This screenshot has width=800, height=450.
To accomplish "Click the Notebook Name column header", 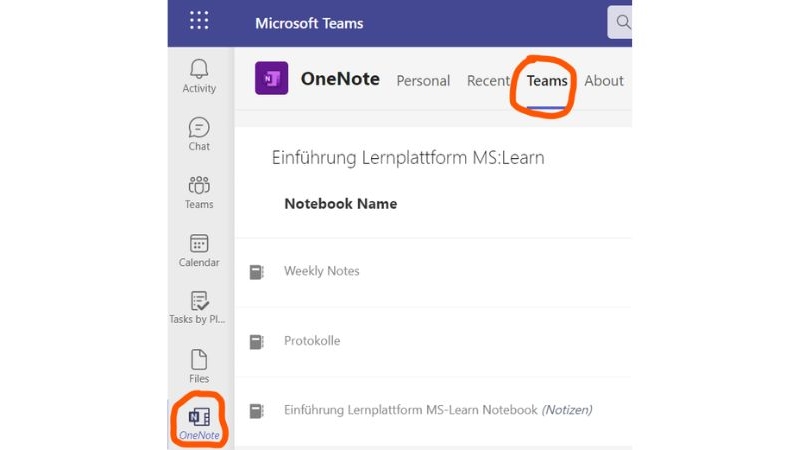I will [340, 204].
